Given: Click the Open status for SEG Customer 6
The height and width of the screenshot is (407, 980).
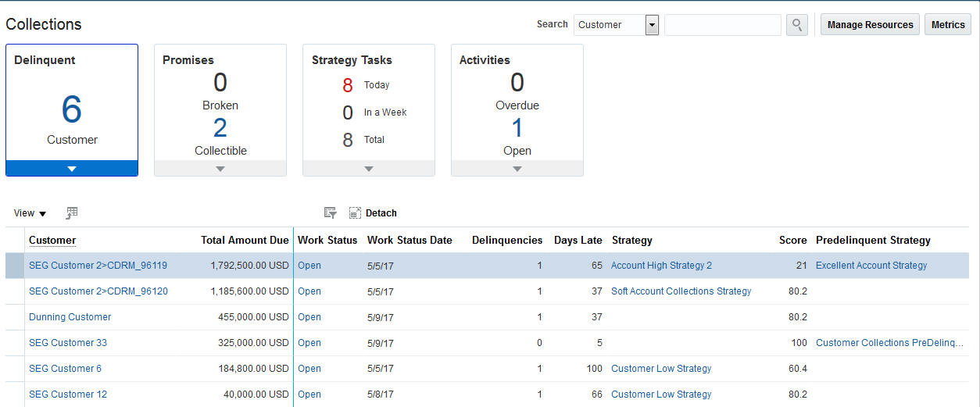Looking at the screenshot, I should (309, 369).
